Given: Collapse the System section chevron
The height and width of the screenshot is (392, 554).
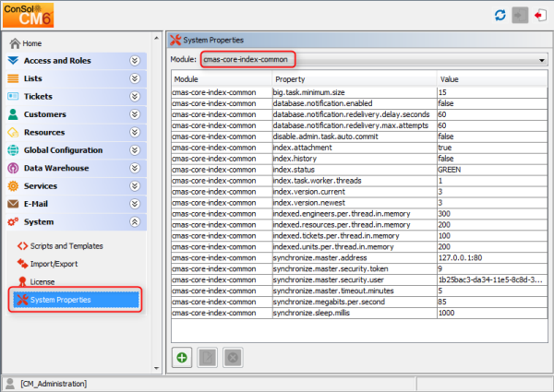Looking at the screenshot, I should pos(135,222).
